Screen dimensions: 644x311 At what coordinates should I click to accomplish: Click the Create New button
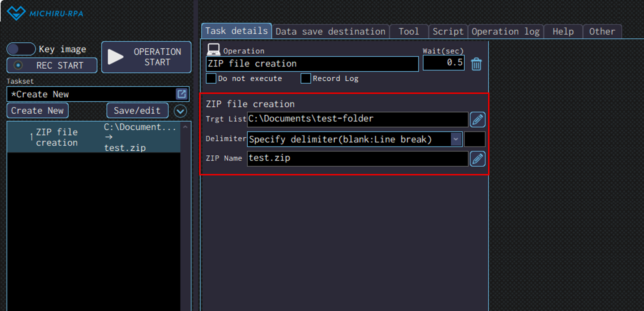[37, 111]
